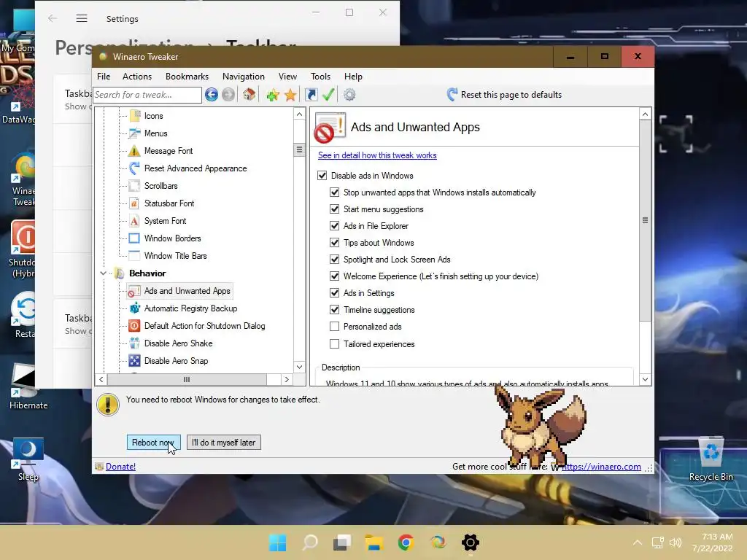This screenshot has width=747, height=560.
Task: Open the Navigation menu
Action: pos(243,77)
